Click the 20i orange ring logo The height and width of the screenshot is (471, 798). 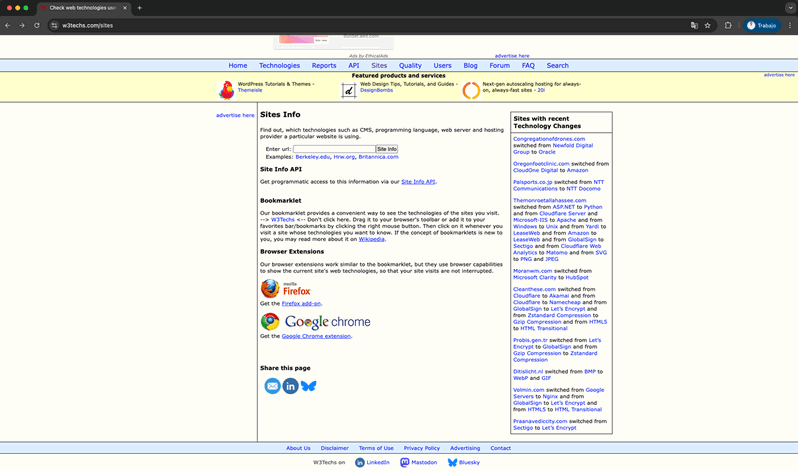coord(471,90)
